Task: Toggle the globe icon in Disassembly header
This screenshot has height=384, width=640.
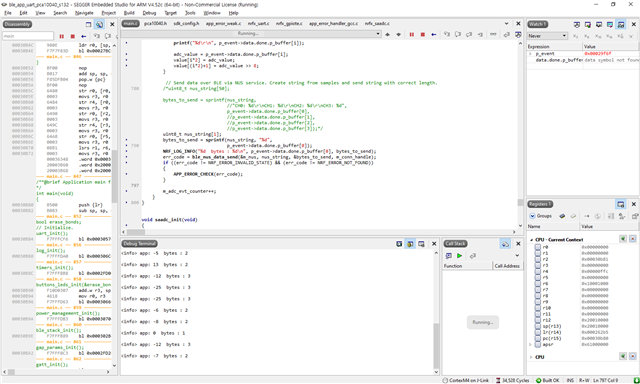Action: [99, 24]
